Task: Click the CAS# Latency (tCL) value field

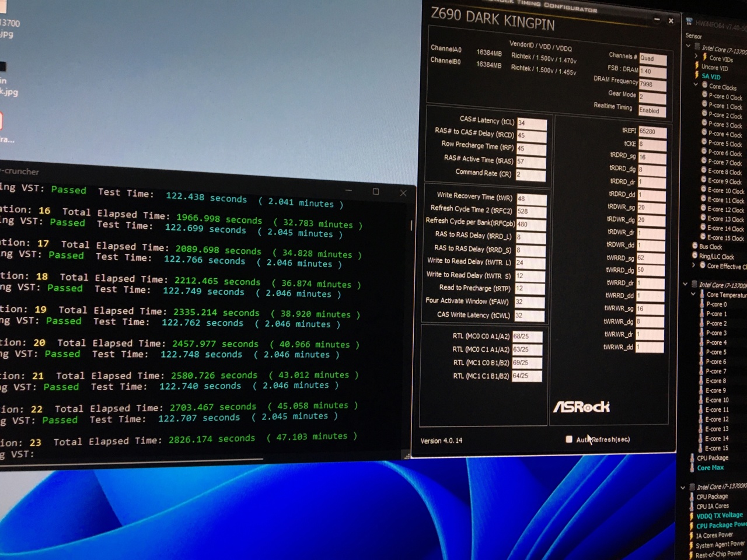Action: click(x=532, y=124)
